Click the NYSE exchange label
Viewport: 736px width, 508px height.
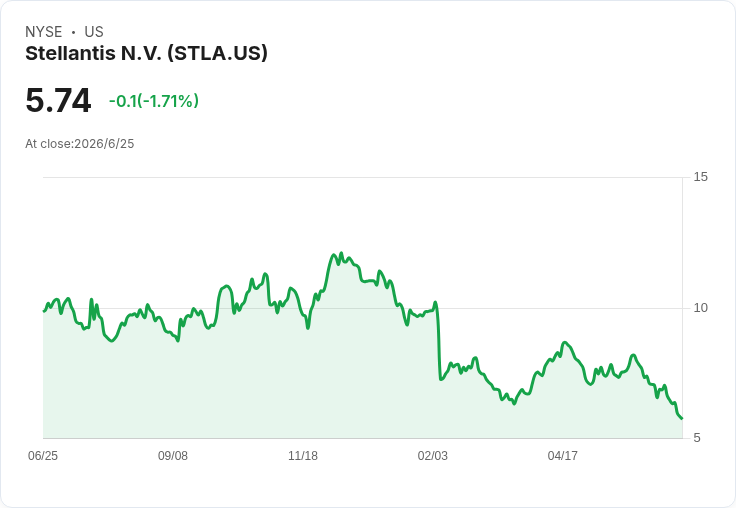(x=44, y=32)
